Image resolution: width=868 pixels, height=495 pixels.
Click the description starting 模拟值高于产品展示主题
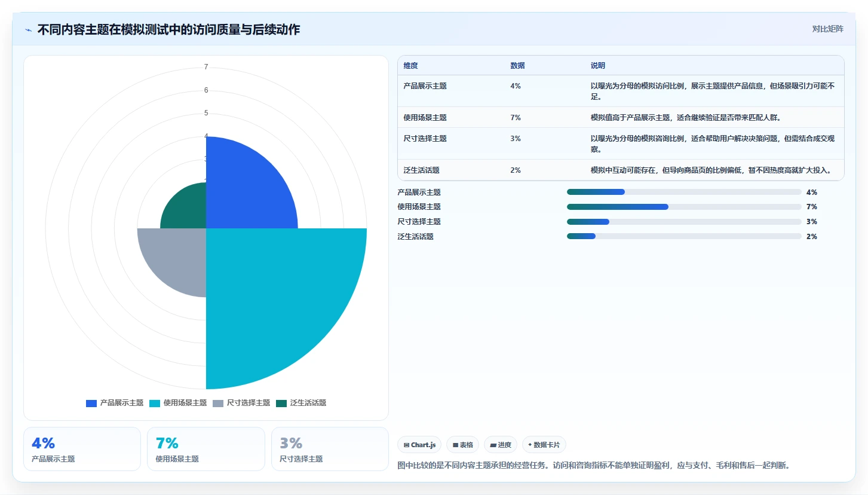click(686, 118)
